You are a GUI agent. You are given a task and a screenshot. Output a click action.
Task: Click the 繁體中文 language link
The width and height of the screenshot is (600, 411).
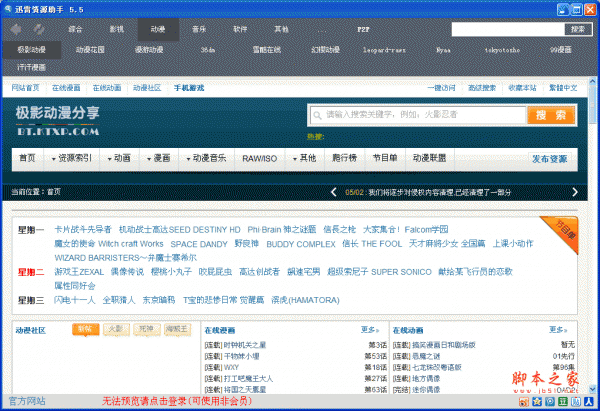click(563, 88)
